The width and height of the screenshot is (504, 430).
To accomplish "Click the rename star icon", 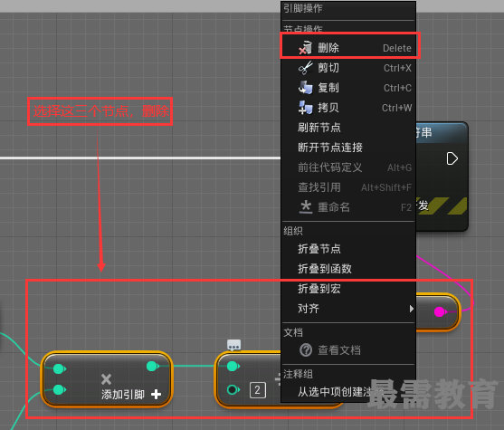I will 306,206.
